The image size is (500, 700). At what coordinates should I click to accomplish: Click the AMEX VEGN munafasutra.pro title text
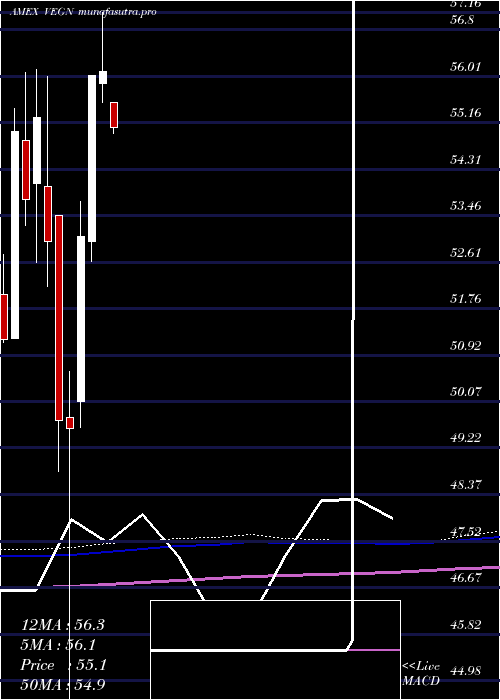83,12
